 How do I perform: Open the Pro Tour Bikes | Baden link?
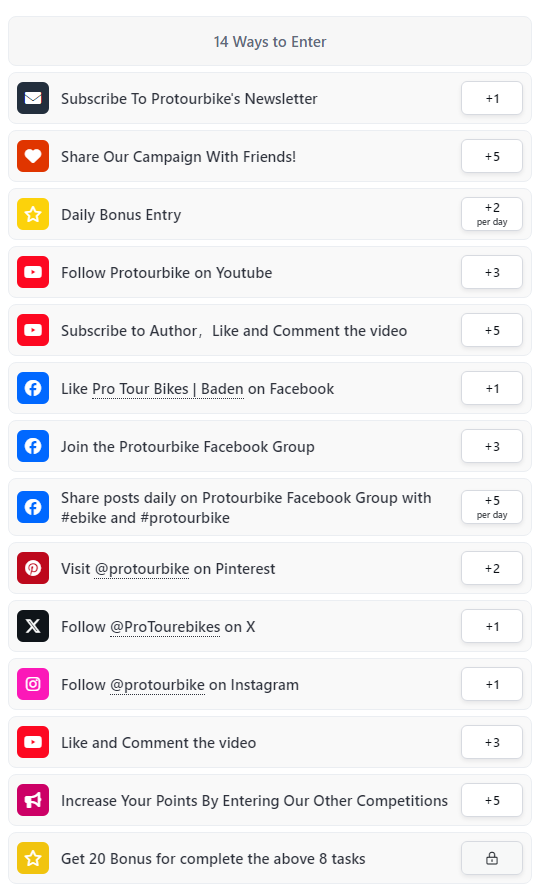point(168,389)
